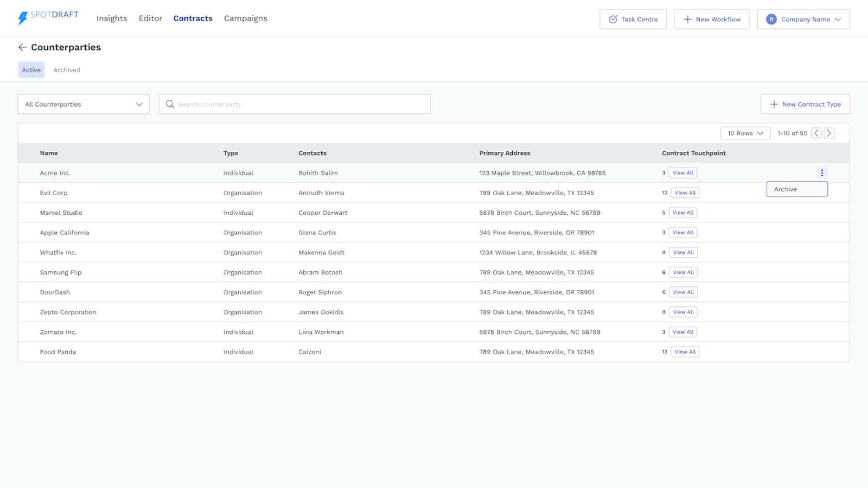Expand the Company Name dropdown
The image size is (868, 488).
click(x=803, y=19)
